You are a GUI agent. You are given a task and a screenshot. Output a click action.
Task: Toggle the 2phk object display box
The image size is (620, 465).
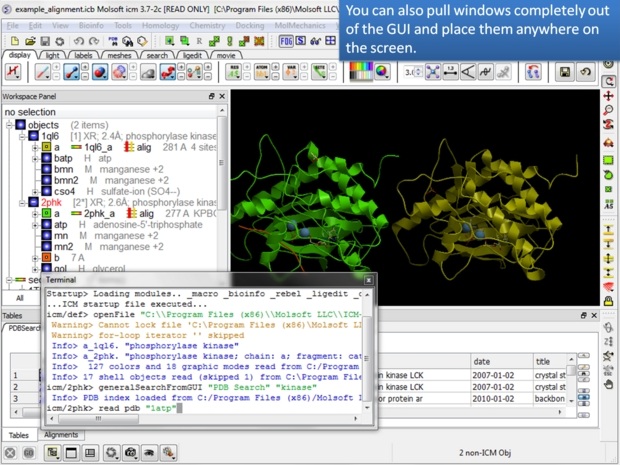(x=34, y=202)
